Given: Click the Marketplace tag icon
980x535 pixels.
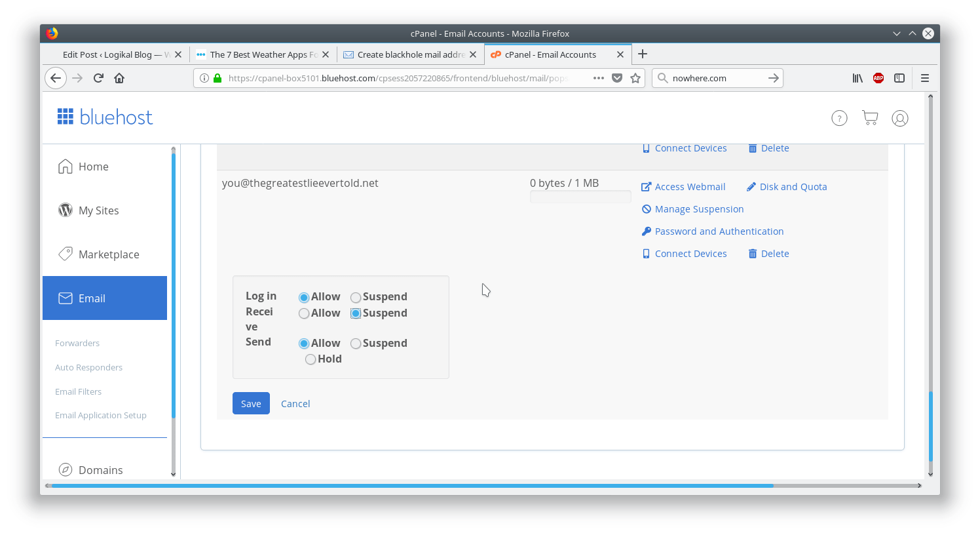Looking at the screenshot, I should pos(66,254).
